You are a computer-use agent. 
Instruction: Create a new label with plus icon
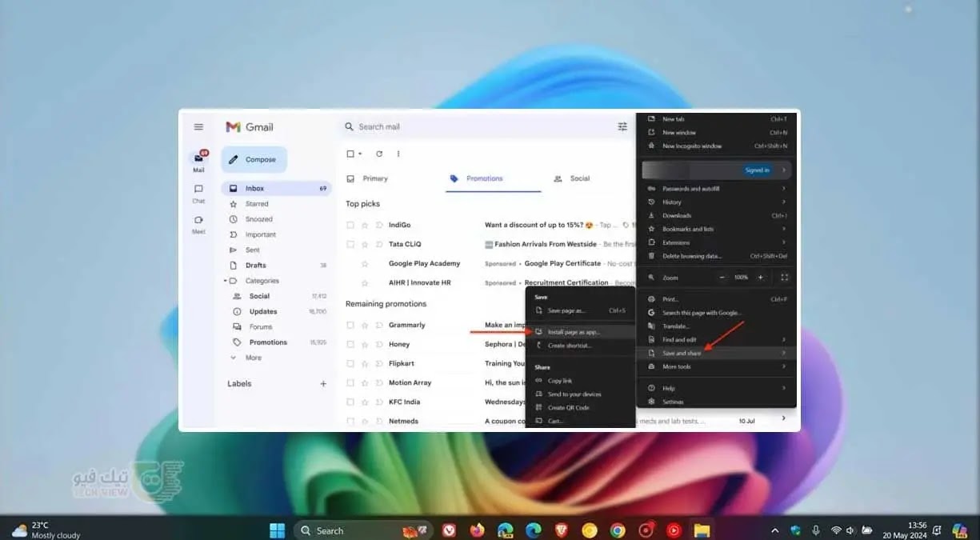[x=323, y=384]
